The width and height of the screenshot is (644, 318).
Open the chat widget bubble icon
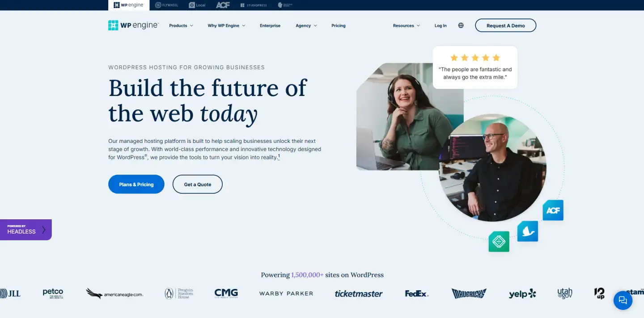623,301
